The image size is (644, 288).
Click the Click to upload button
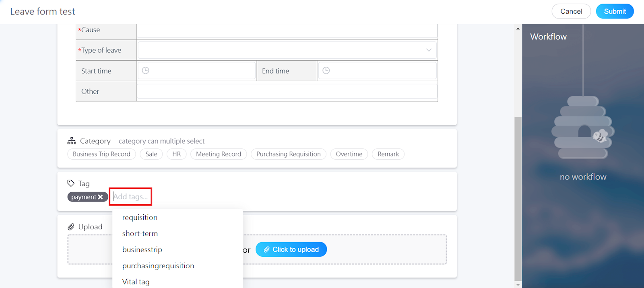(x=291, y=249)
